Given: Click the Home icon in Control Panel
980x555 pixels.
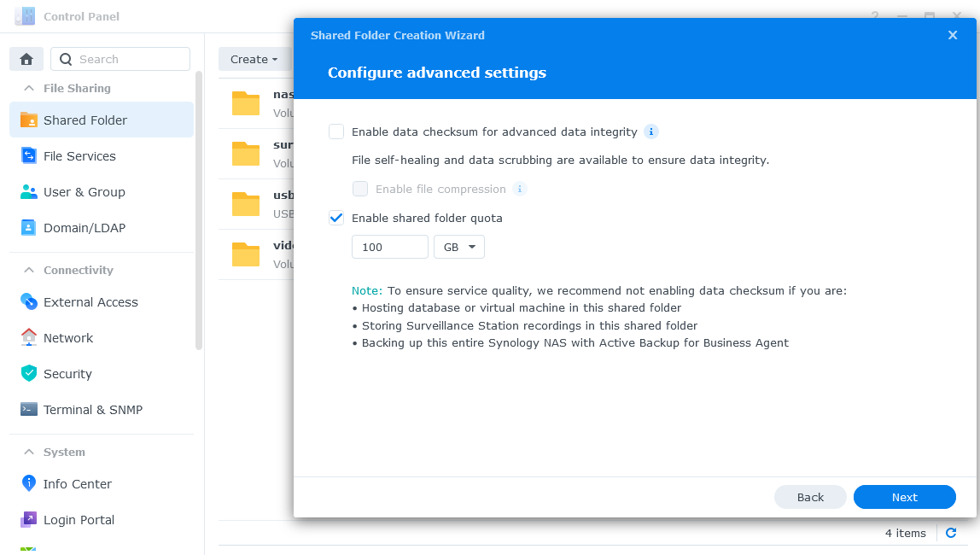Looking at the screenshot, I should 26,59.
